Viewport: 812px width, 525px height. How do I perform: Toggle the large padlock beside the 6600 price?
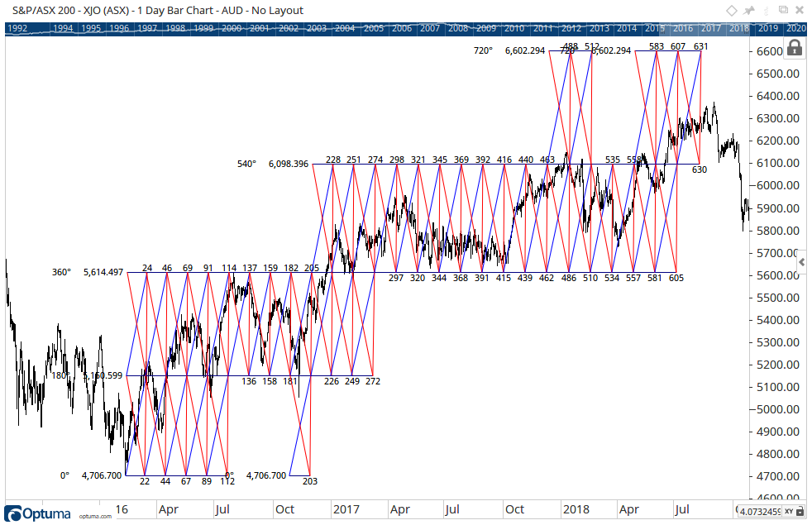795,48
